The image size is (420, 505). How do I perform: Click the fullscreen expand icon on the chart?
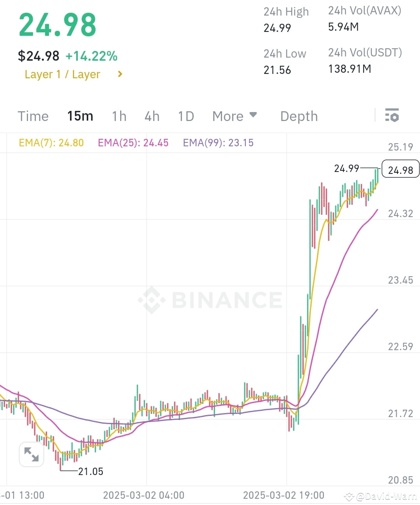click(31, 454)
